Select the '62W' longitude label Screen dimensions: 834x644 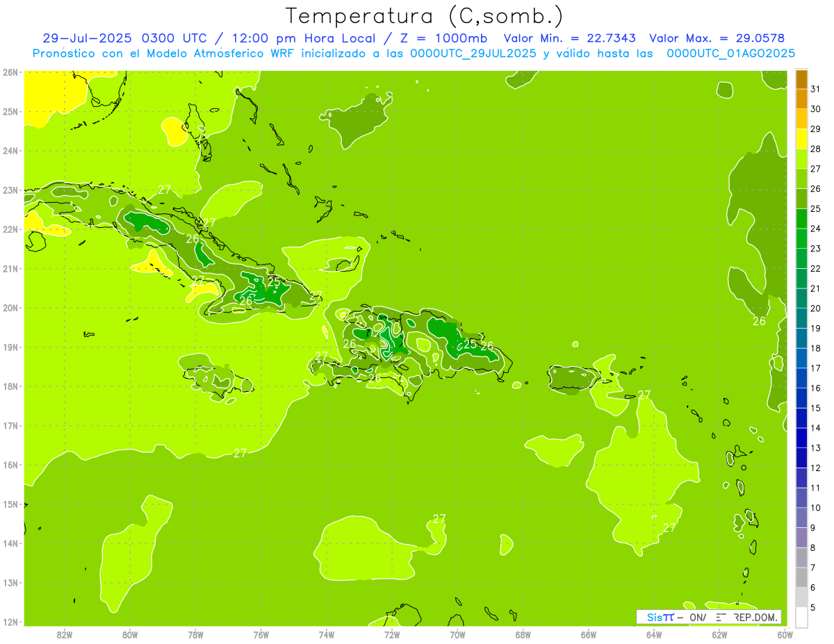720,635
